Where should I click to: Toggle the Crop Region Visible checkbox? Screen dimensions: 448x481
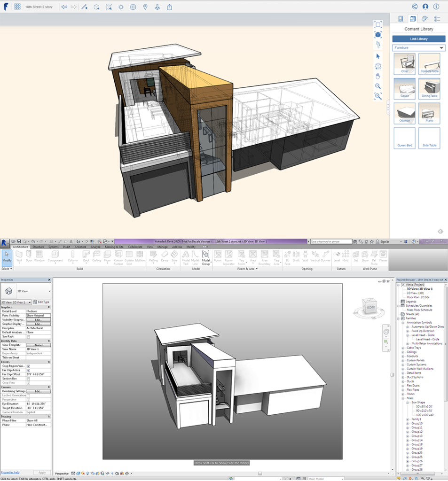28,366
